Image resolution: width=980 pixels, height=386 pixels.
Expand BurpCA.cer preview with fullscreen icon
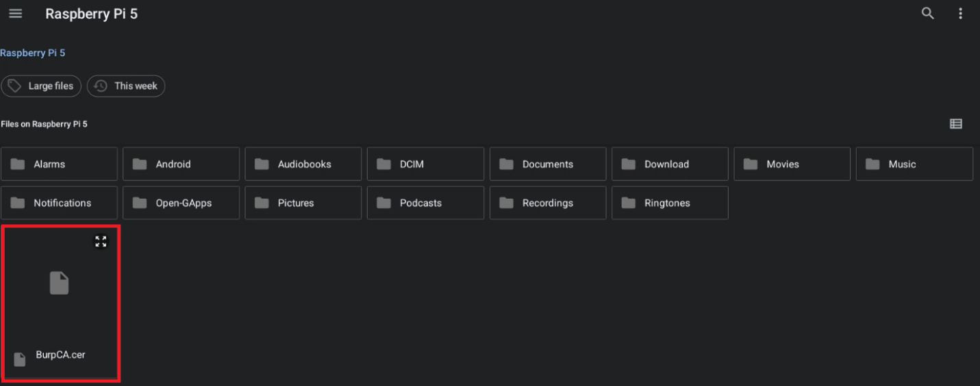point(101,241)
